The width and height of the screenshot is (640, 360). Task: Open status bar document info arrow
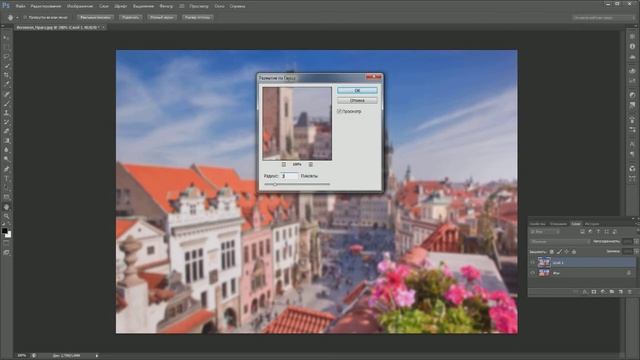97,356
